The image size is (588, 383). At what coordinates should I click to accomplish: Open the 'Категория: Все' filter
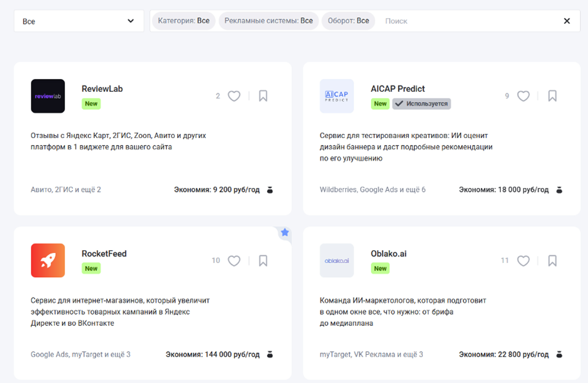point(184,21)
